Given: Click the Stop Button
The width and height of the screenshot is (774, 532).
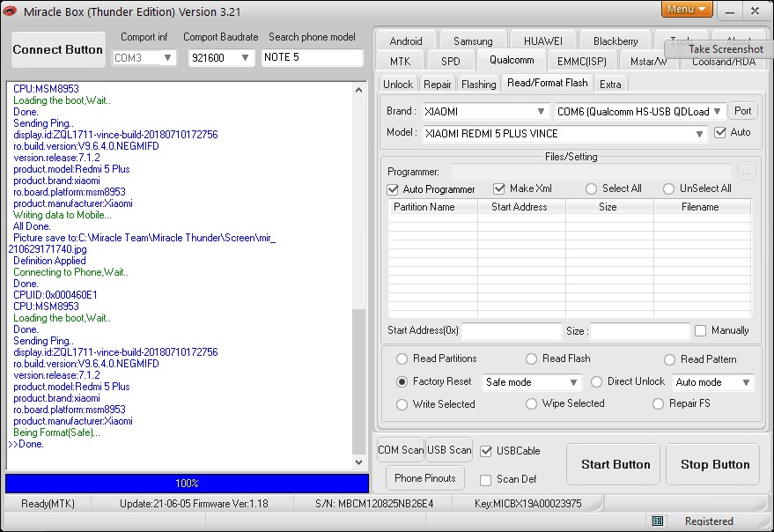Looking at the screenshot, I should pyautogui.click(x=714, y=464).
